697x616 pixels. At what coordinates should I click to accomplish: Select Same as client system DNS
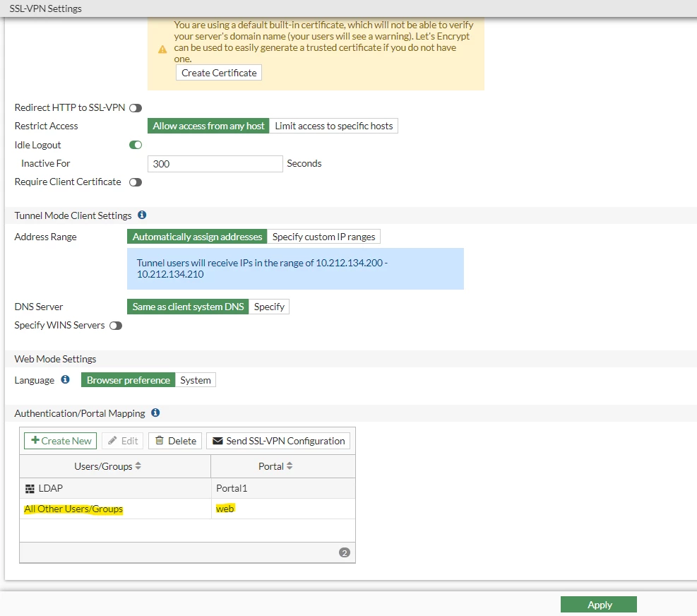click(188, 307)
